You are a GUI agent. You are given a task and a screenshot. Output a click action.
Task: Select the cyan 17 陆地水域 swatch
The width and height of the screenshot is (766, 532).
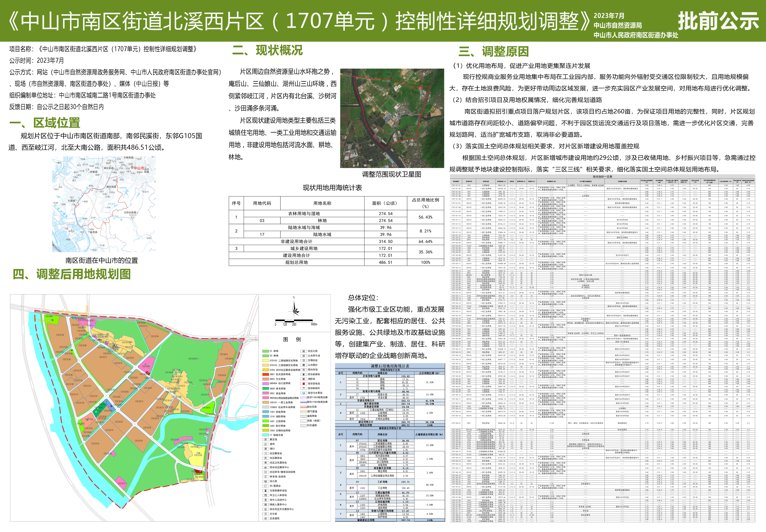pos(266,435)
